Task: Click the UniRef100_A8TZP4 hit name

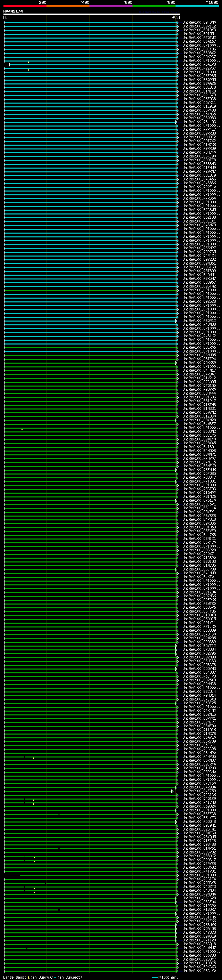Action: [199, 359]
